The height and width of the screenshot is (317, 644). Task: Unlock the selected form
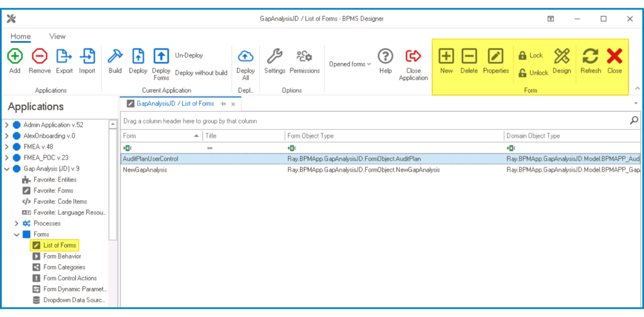click(x=533, y=73)
